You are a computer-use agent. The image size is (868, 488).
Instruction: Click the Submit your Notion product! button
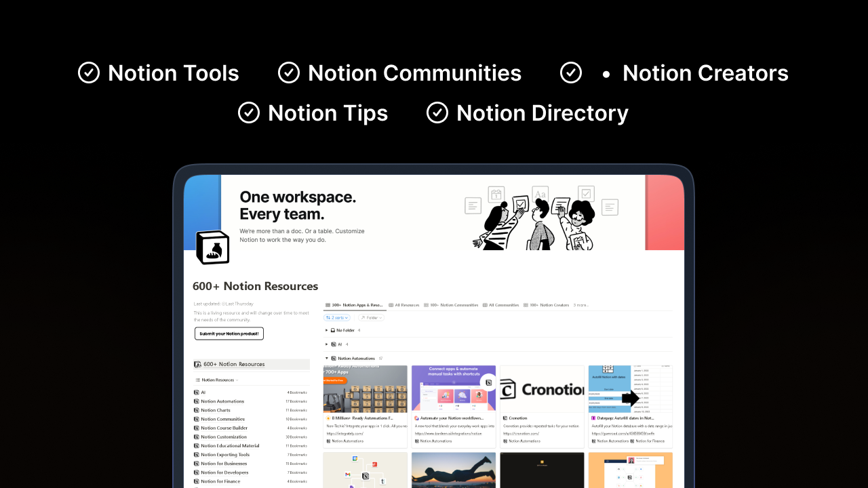click(x=229, y=333)
